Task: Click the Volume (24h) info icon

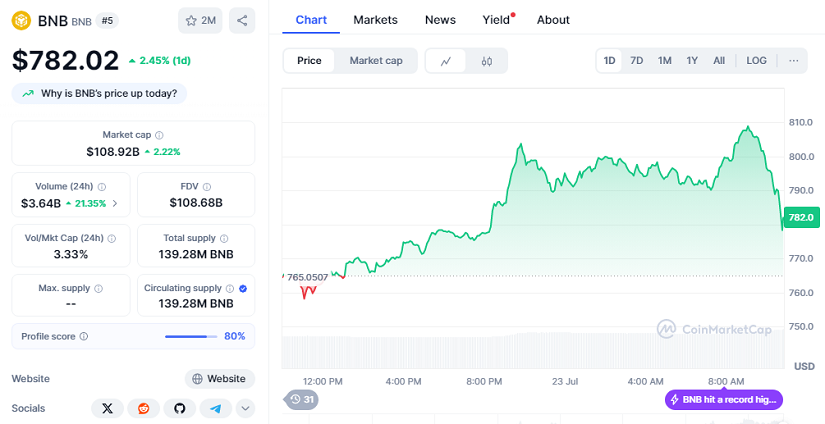Action: coord(102,187)
